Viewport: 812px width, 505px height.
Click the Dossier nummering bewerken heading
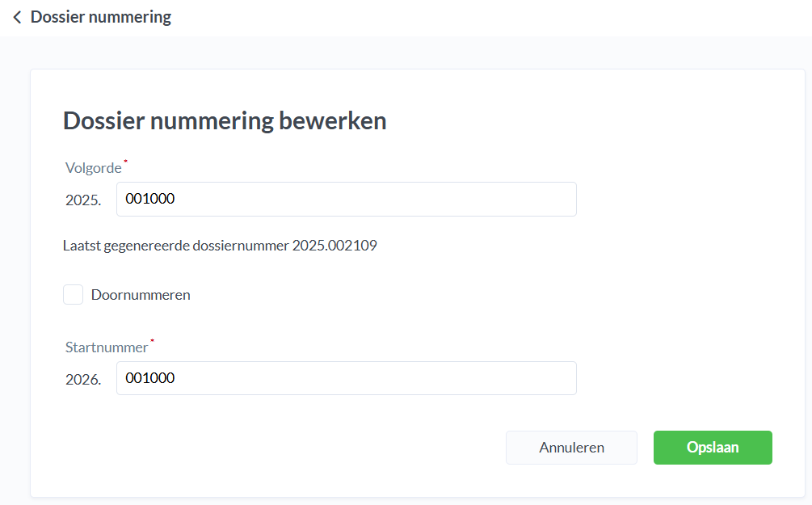225,121
